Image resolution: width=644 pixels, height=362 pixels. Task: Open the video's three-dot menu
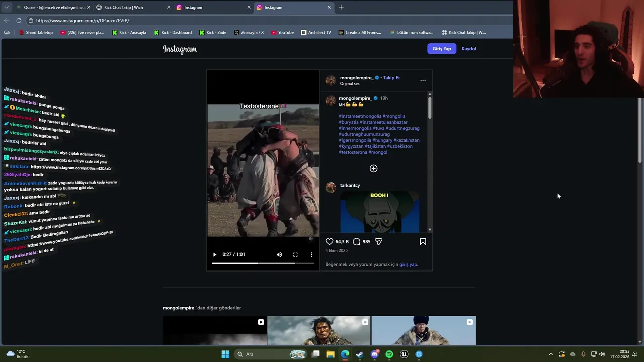(x=311, y=254)
